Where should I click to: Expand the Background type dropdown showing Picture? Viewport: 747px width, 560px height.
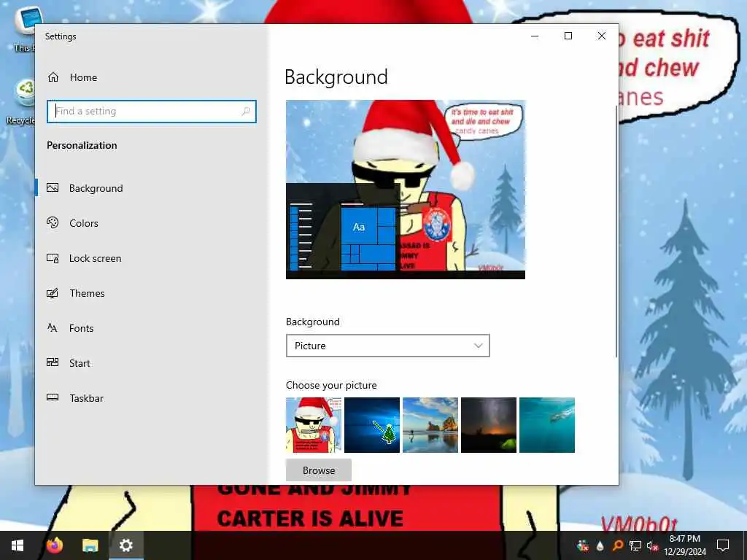click(388, 346)
